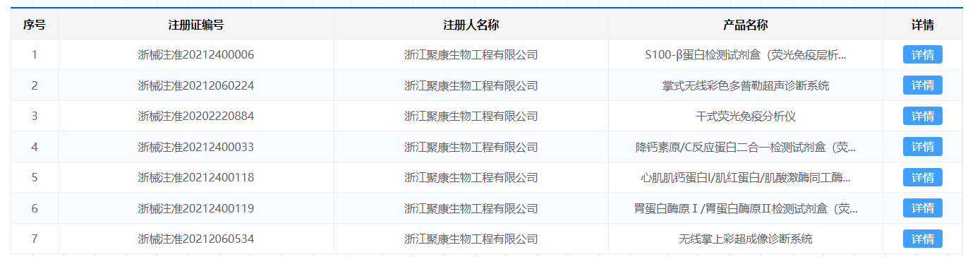The width and height of the screenshot is (980, 257).
Task: Click serial number 6 cell
Action: point(35,208)
